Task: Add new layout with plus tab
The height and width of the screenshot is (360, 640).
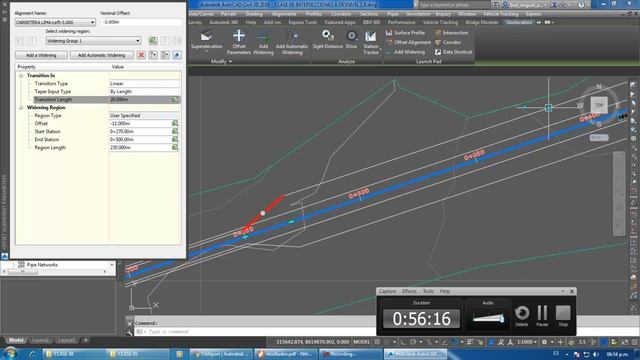Action: 86,340
